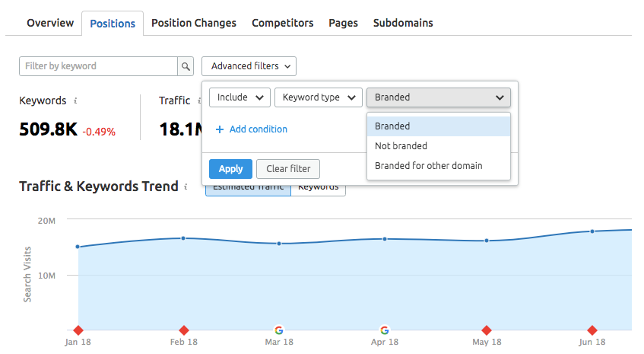Go to the Competitors tab

283,23
